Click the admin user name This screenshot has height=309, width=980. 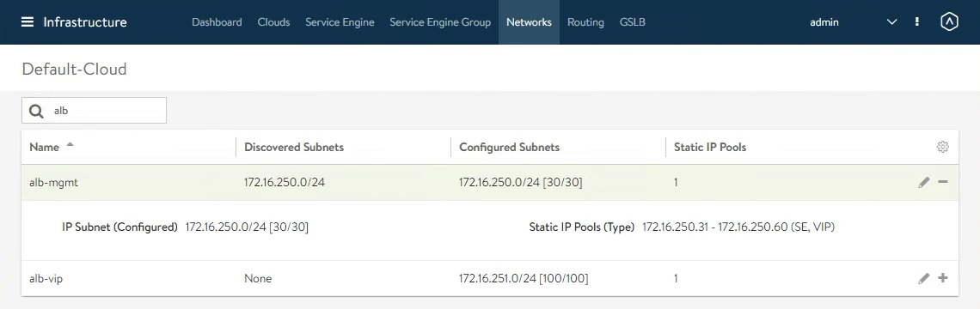(824, 21)
